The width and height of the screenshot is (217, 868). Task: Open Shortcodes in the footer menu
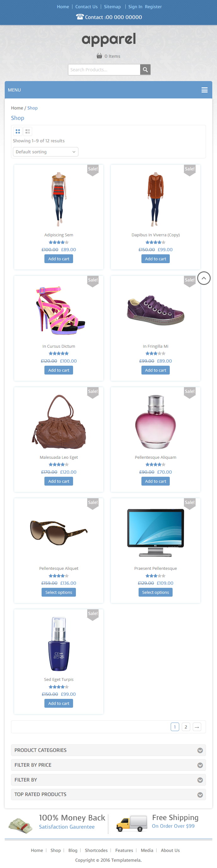pos(96,850)
